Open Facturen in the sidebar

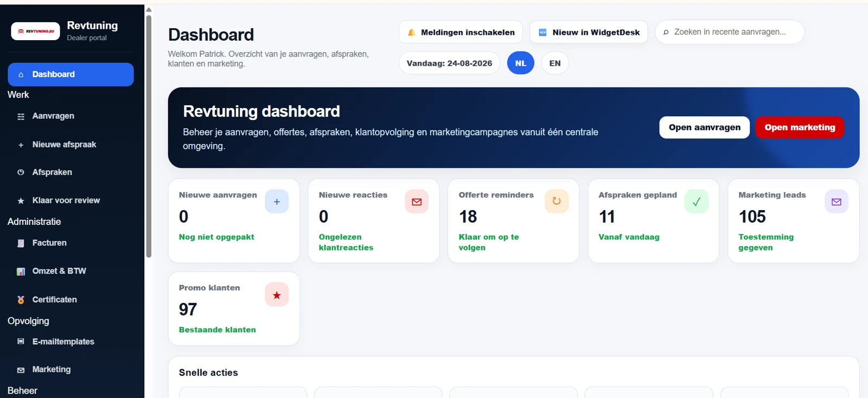pyautogui.click(x=71, y=243)
